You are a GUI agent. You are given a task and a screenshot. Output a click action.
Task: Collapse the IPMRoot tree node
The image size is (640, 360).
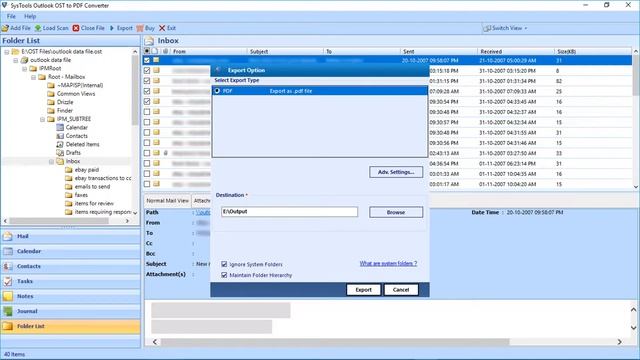point(25,69)
